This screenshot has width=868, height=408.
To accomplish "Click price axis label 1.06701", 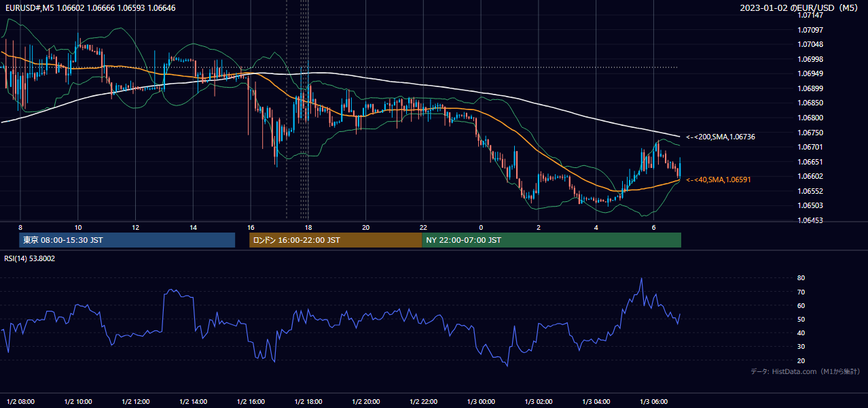I will [x=810, y=147].
